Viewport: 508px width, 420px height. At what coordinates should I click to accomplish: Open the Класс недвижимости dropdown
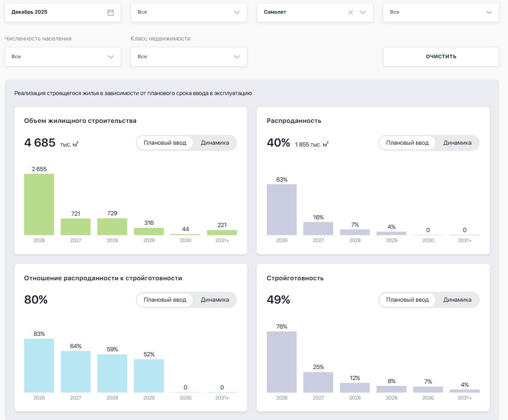(x=188, y=56)
